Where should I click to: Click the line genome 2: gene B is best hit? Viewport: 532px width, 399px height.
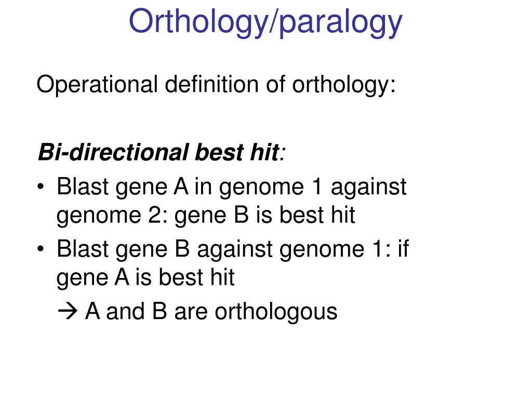pos(206,216)
